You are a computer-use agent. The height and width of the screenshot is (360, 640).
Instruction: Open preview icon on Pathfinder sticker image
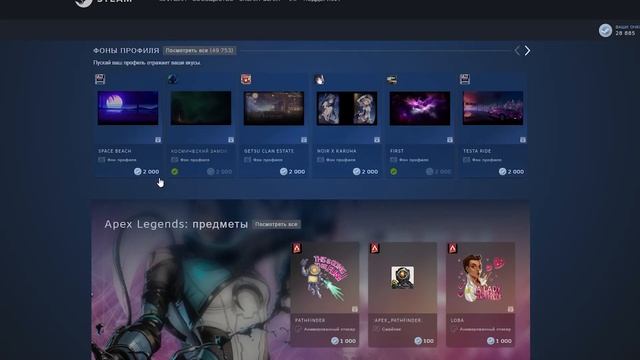(x=355, y=309)
